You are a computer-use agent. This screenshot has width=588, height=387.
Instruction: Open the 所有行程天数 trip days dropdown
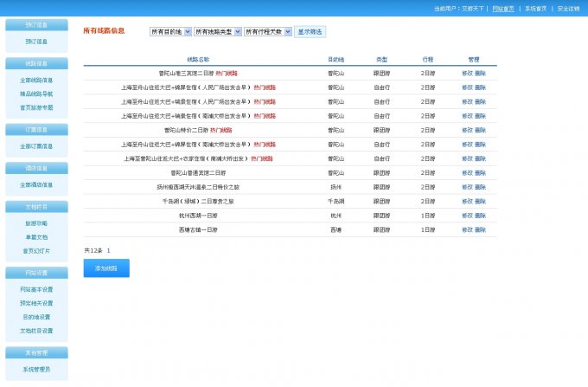click(268, 32)
